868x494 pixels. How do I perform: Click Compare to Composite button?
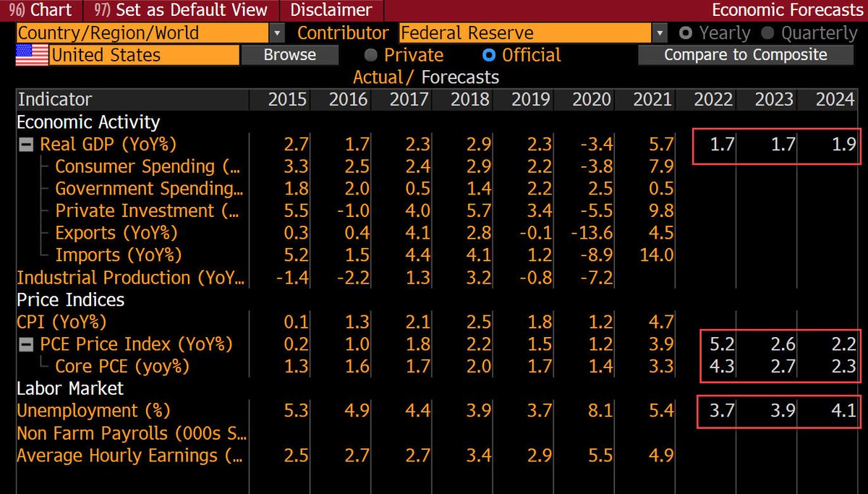(745, 55)
